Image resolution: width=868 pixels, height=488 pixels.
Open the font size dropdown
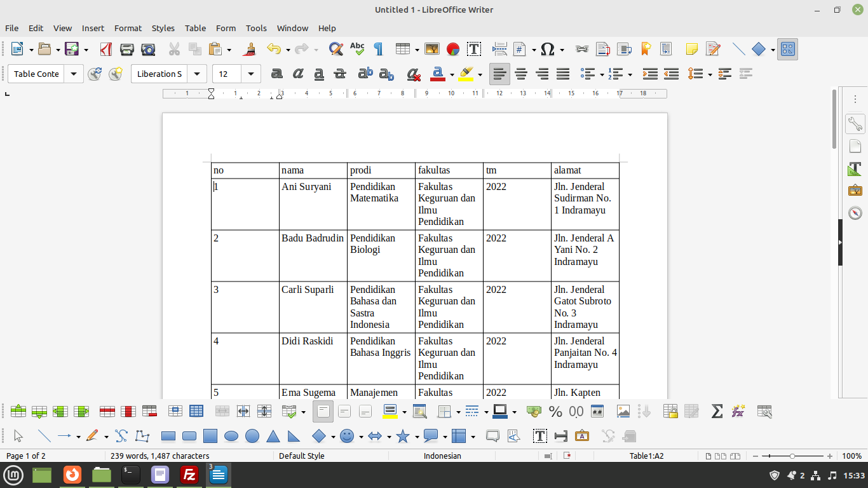(x=252, y=74)
